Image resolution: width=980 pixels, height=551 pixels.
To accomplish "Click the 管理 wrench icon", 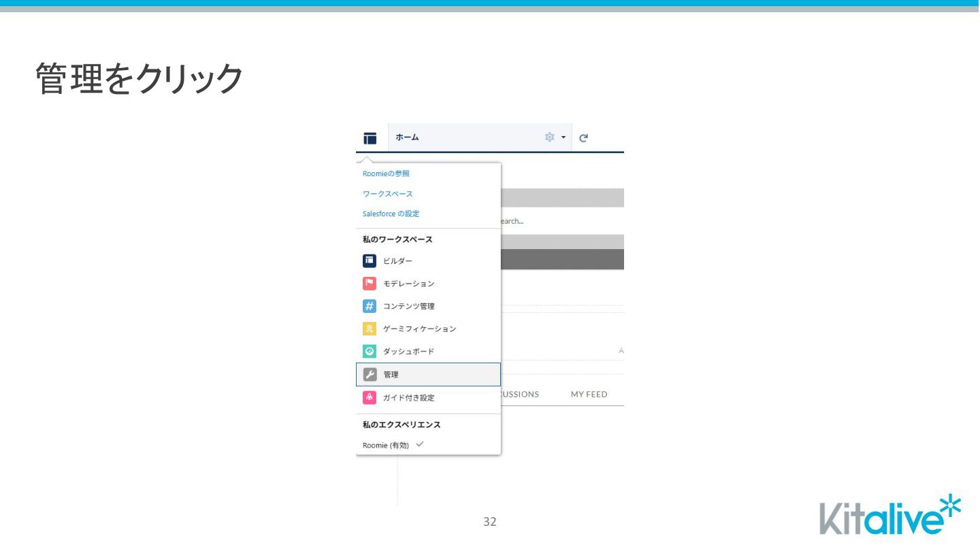I will point(370,374).
